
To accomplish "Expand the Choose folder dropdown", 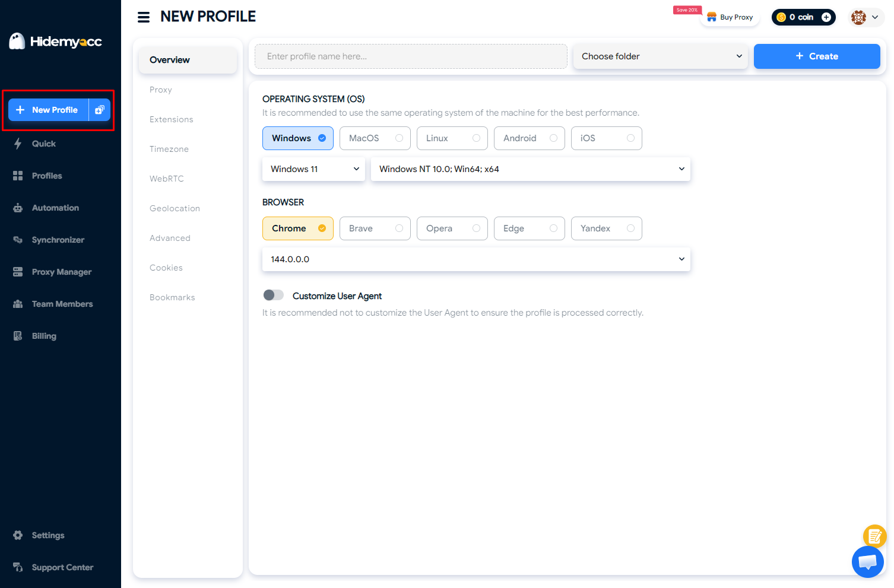I will point(660,56).
